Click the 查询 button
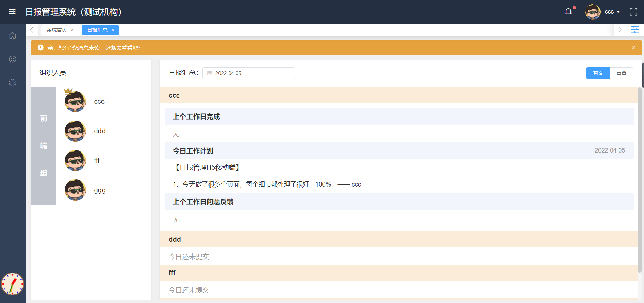This screenshot has height=303, width=644. coord(598,73)
